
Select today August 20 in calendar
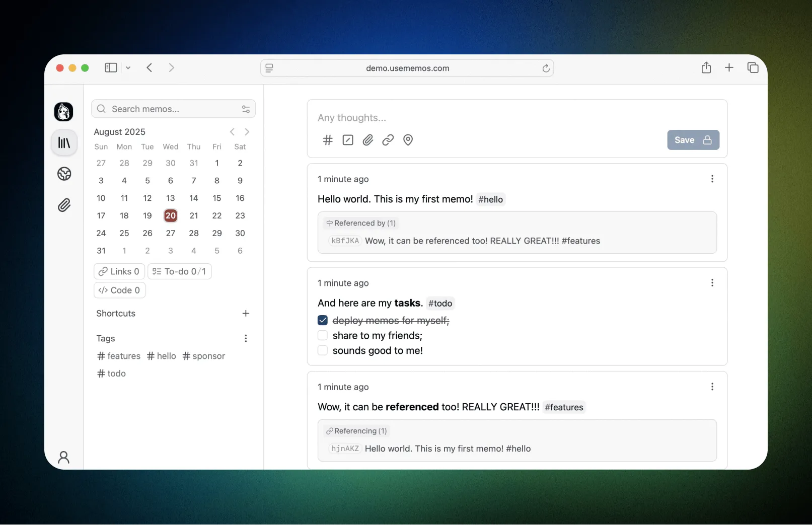point(171,215)
